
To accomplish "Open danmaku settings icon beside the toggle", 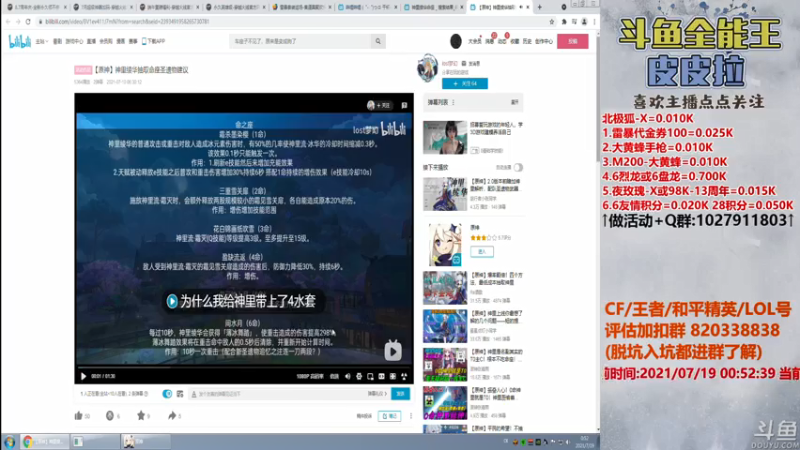I will (x=180, y=394).
